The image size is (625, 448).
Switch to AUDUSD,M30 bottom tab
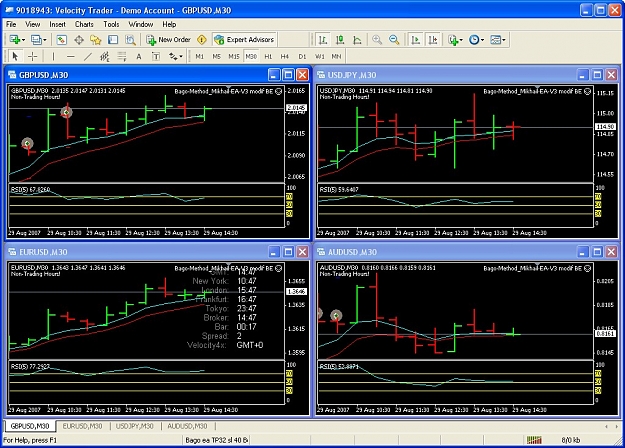tap(187, 426)
